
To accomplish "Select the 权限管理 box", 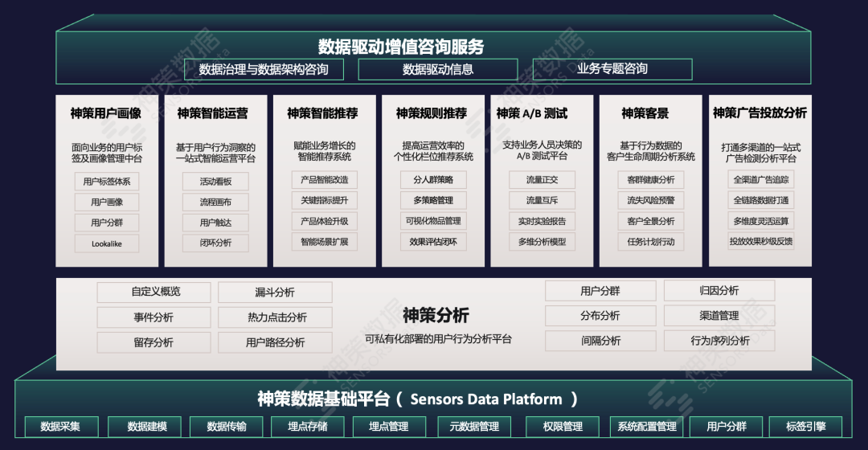I will click(563, 427).
